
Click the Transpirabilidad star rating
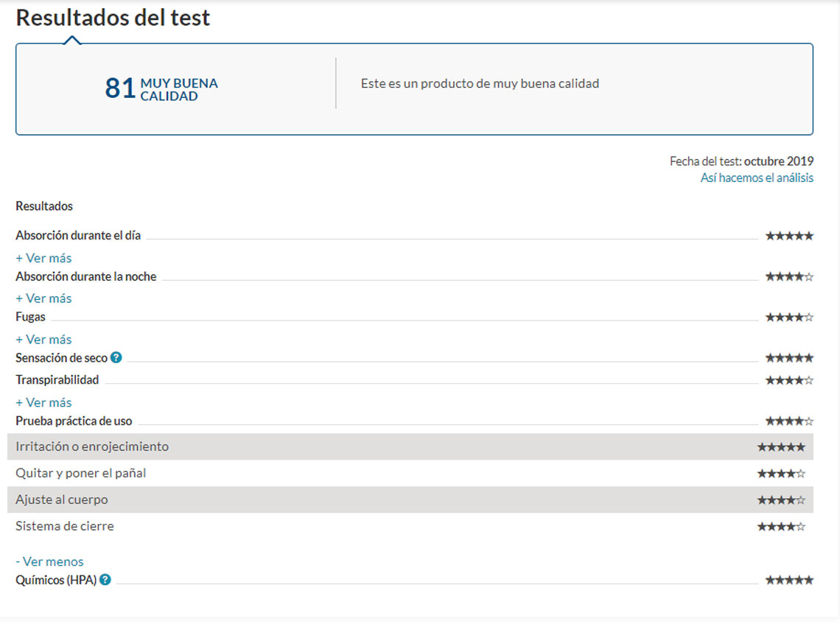coord(789,381)
